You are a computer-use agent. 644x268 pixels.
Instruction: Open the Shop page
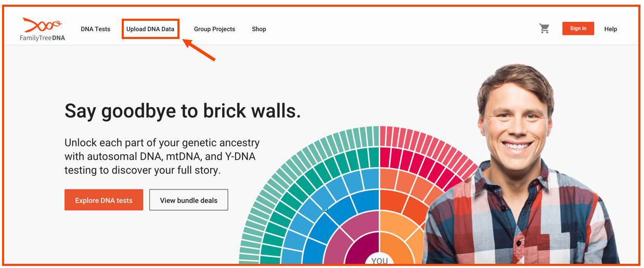click(x=259, y=29)
